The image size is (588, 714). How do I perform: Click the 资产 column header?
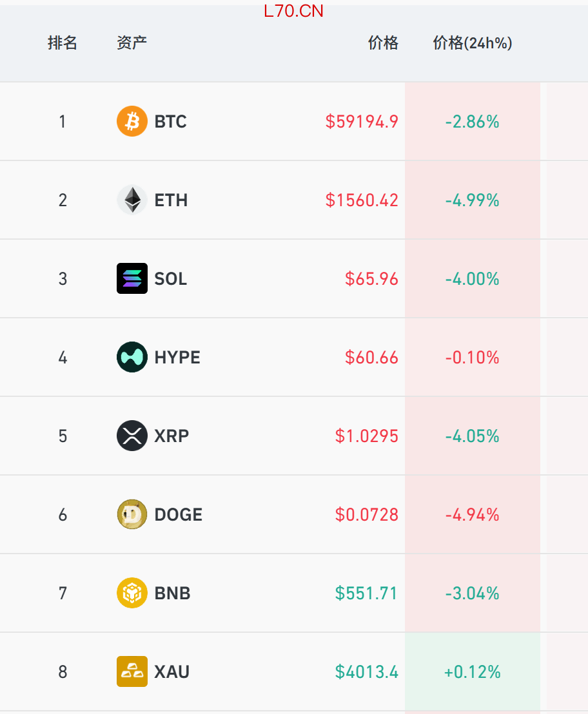132,43
